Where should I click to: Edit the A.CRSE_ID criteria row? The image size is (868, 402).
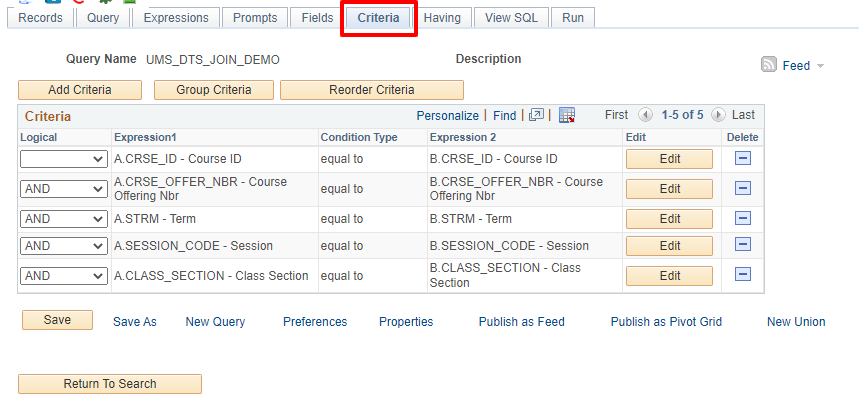pos(669,159)
